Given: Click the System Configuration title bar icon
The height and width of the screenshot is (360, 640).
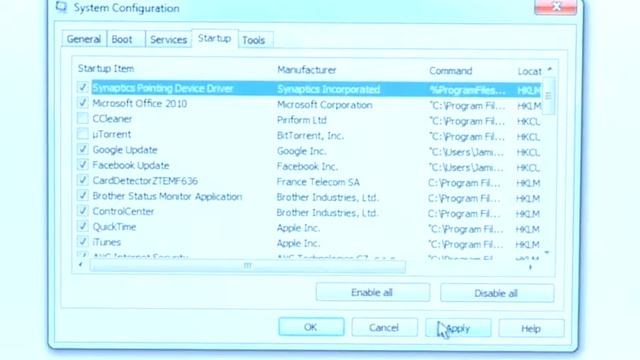Looking at the screenshot, I should coord(61,7).
